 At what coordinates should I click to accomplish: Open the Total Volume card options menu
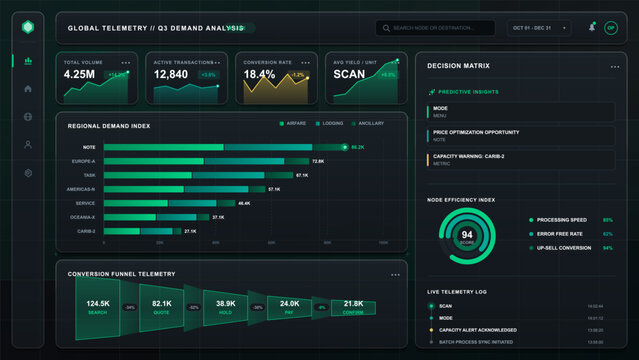(126, 63)
